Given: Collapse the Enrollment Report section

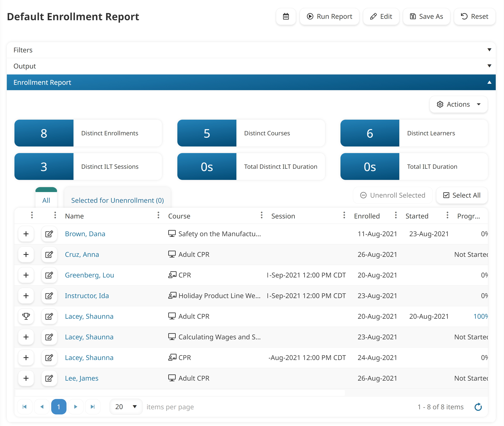Looking at the screenshot, I should 251,82.
